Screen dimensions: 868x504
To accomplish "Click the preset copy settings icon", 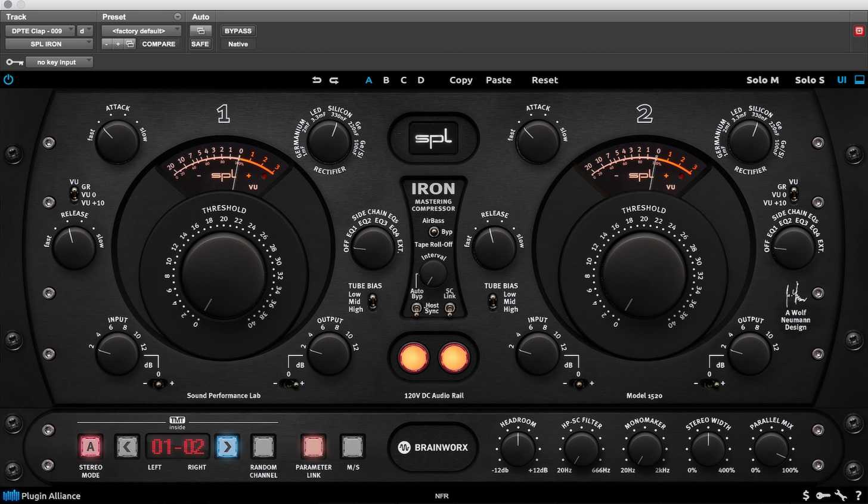I will [x=130, y=44].
